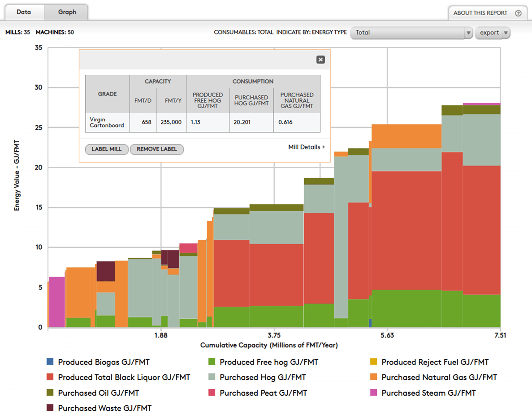Toggle Purchased Peat legend swatch
The width and height of the screenshot is (532, 415).
coord(212,393)
